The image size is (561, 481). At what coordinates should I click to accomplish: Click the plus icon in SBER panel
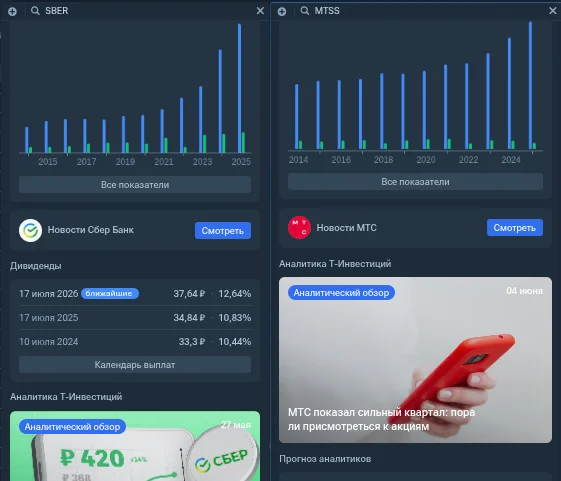click(12, 11)
